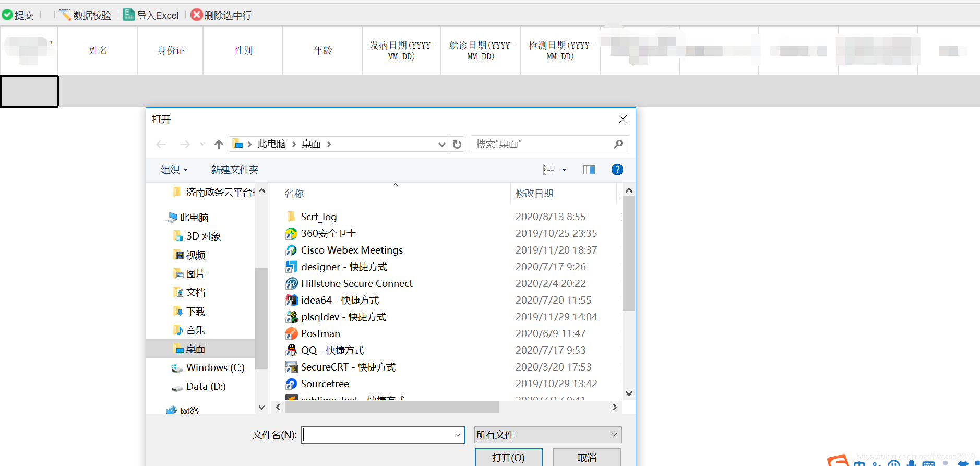Click scroll down arrow of file list

tap(629, 393)
